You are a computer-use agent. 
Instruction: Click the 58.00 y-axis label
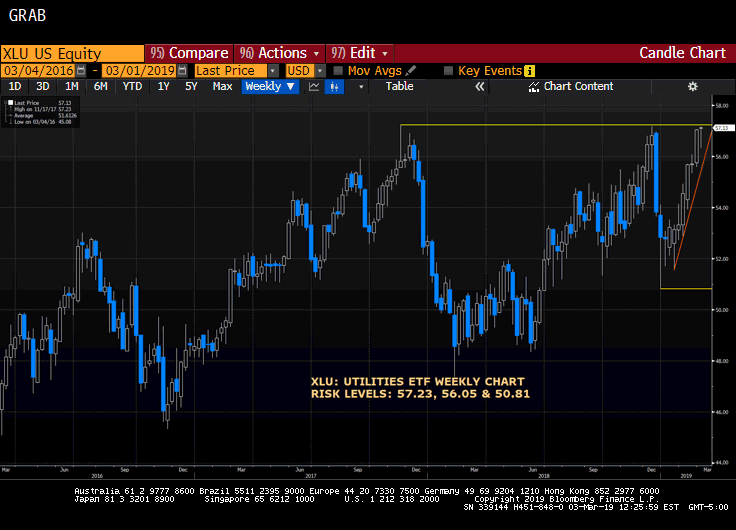coord(721,106)
